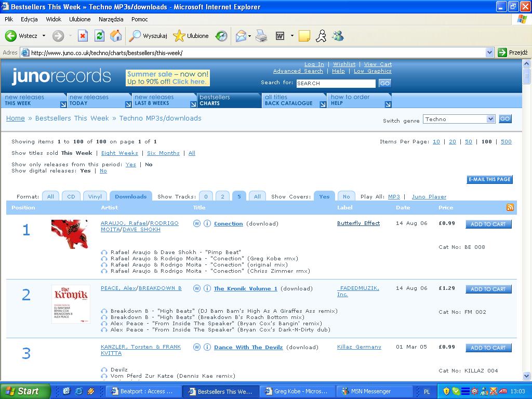Screen dimensions: 532x399
Task: Set items per page to 10
Action: coord(436,141)
